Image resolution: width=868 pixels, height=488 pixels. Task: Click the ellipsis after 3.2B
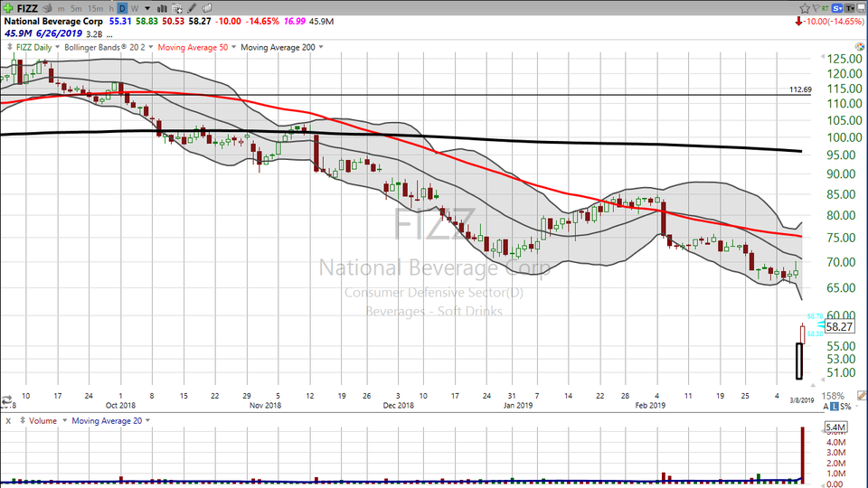click(x=109, y=34)
